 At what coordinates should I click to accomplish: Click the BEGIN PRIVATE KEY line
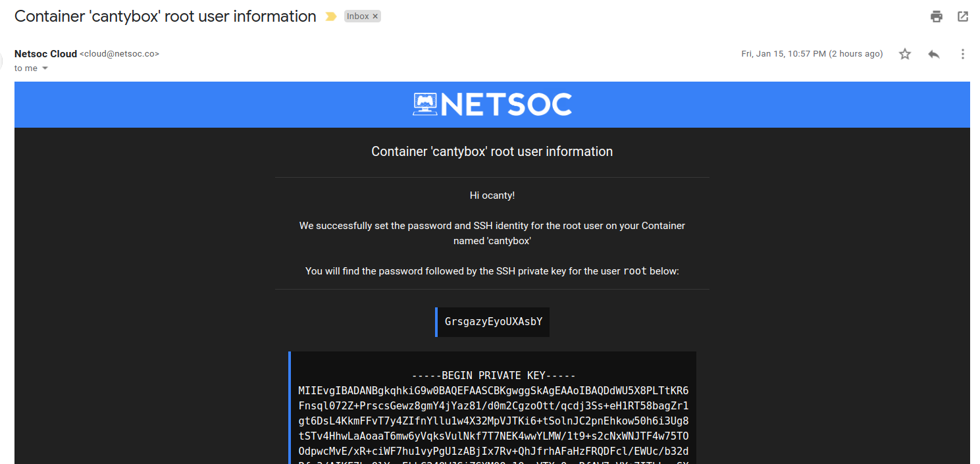click(x=494, y=376)
